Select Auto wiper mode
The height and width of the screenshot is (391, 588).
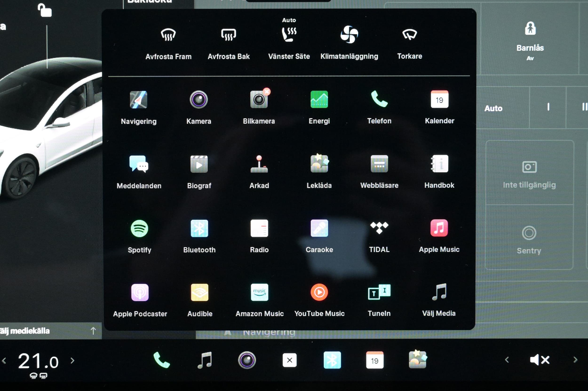[x=493, y=108]
